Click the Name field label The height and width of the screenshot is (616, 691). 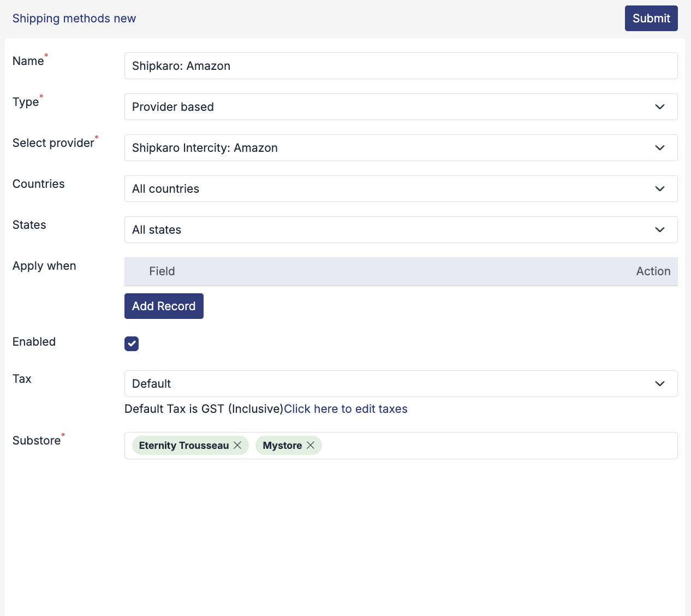click(28, 61)
